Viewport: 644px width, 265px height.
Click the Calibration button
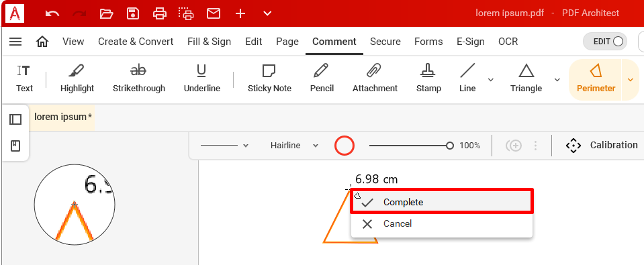601,145
